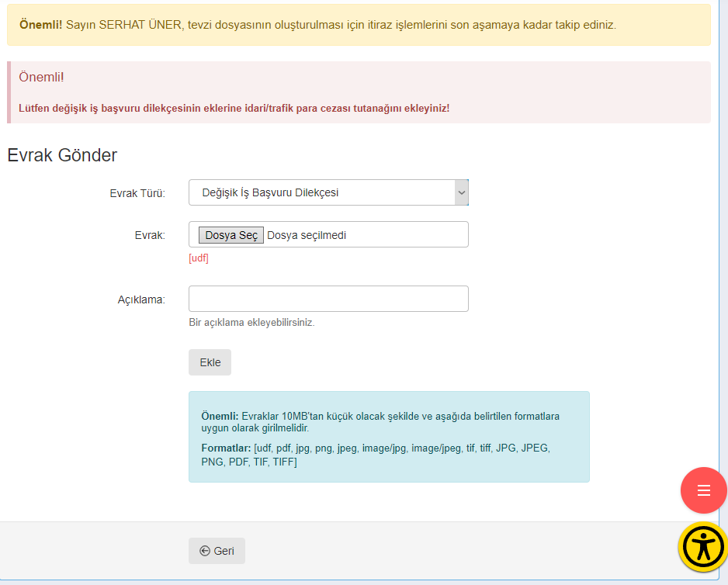The image size is (728, 585).
Task: Focus the Açıklama text field
Action: 328,299
